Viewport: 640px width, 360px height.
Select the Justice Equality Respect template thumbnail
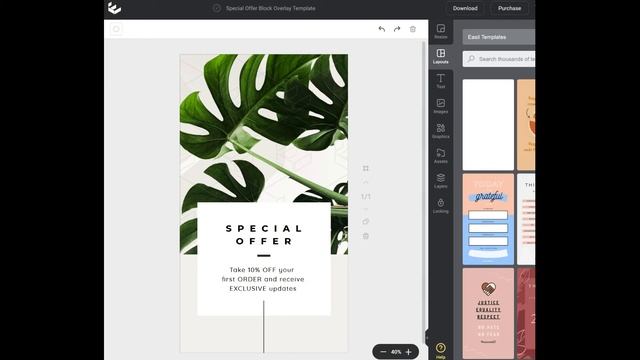tap(488, 313)
